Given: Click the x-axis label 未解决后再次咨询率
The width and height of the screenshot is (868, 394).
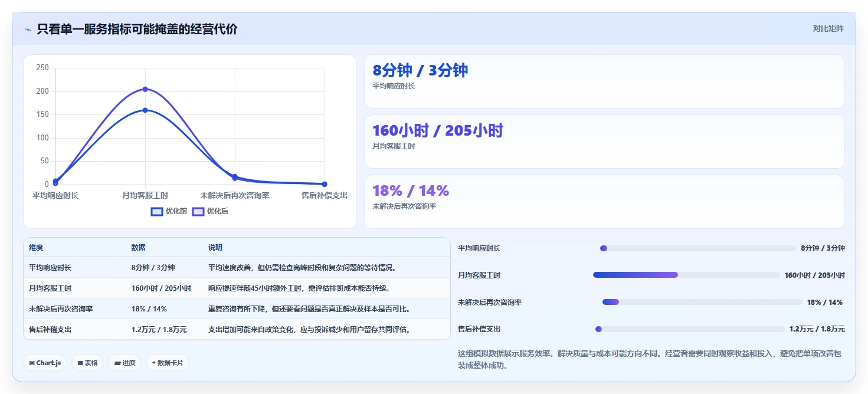Looking at the screenshot, I should click(x=235, y=195).
